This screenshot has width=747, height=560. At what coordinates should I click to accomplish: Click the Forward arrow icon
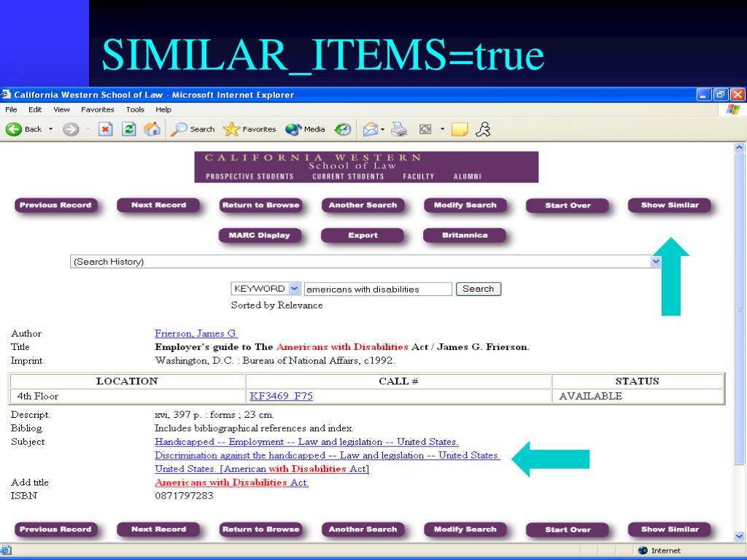click(71, 129)
